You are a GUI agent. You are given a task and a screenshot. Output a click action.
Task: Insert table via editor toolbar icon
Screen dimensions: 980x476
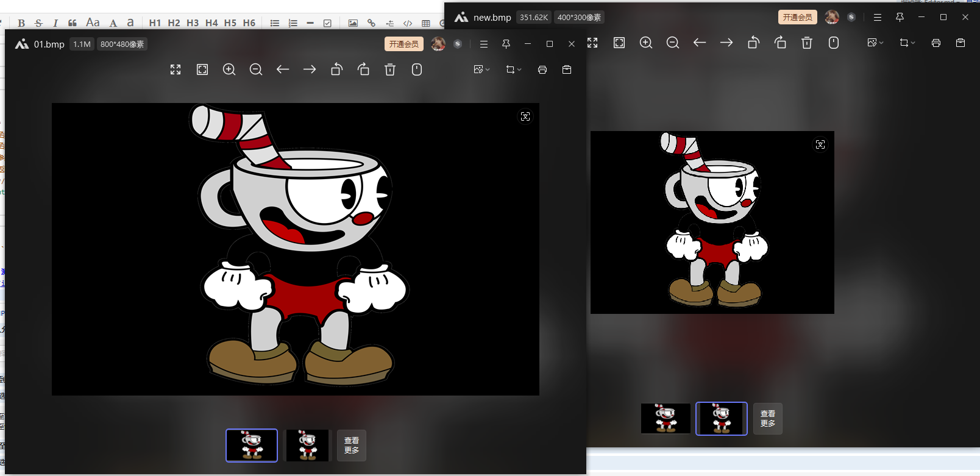point(426,23)
